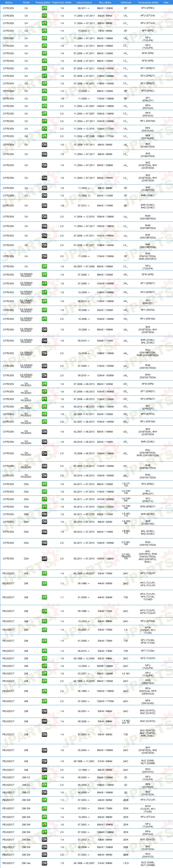The image size is (173, 868).
Task: Click the 05.2011 -> 07.2015 production years cell
Action: click(84, 522)
